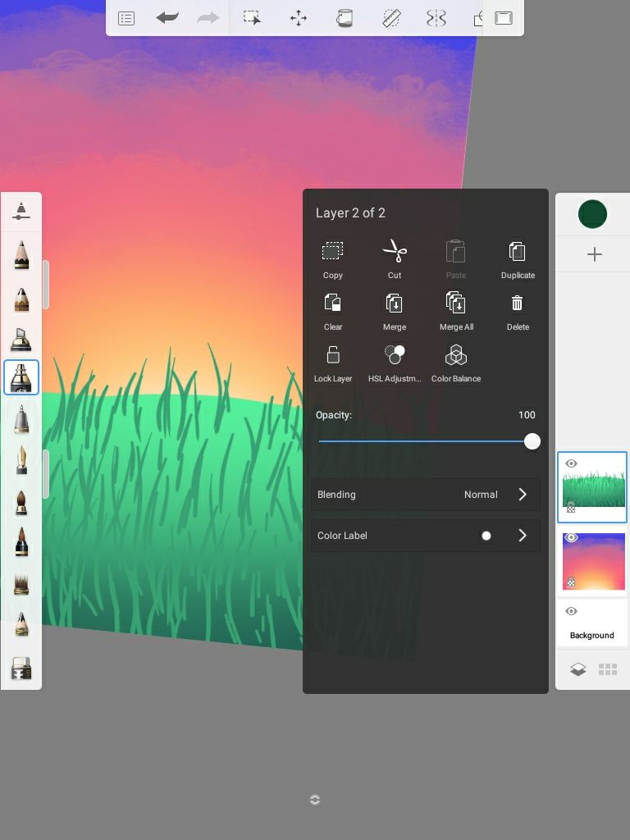
Task: Select the second pencil brush
Action: pyautogui.click(x=21, y=299)
